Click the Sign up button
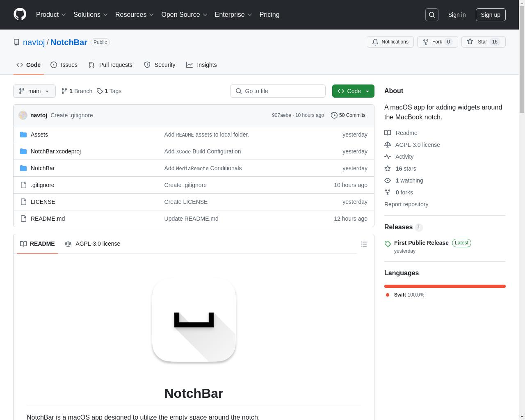525x420 pixels. [491, 15]
